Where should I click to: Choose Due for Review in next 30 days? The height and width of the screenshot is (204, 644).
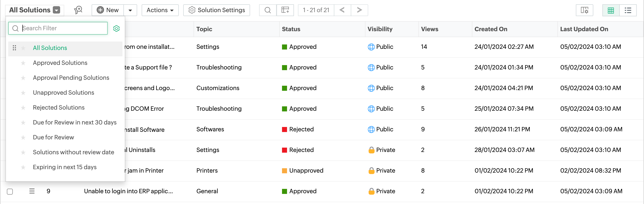(75, 122)
